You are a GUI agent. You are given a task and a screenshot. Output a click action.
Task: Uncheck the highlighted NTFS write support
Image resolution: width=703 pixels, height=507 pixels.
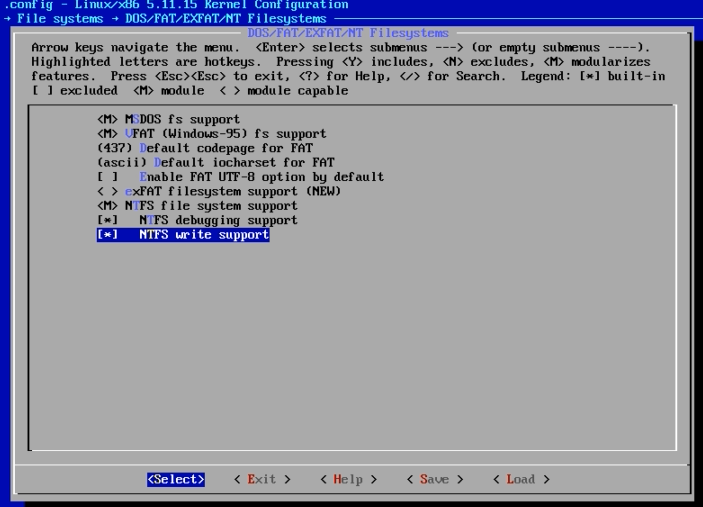tap(183, 235)
